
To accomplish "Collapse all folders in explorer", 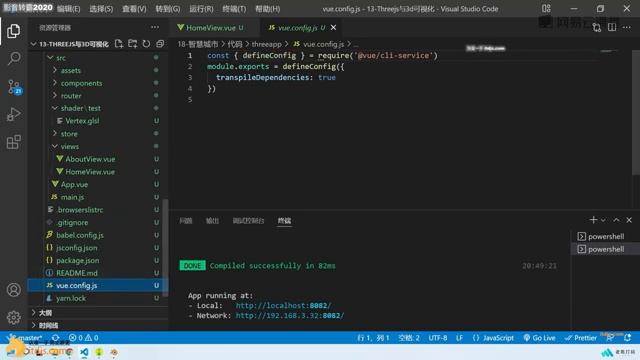I will point(160,44).
